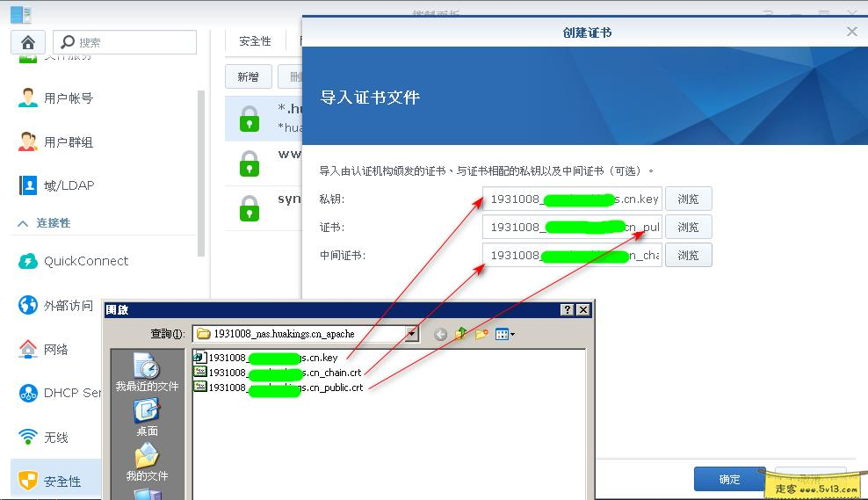Click the certificate file path field
Image resolution: width=868 pixels, height=500 pixels.
pyautogui.click(x=573, y=227)
